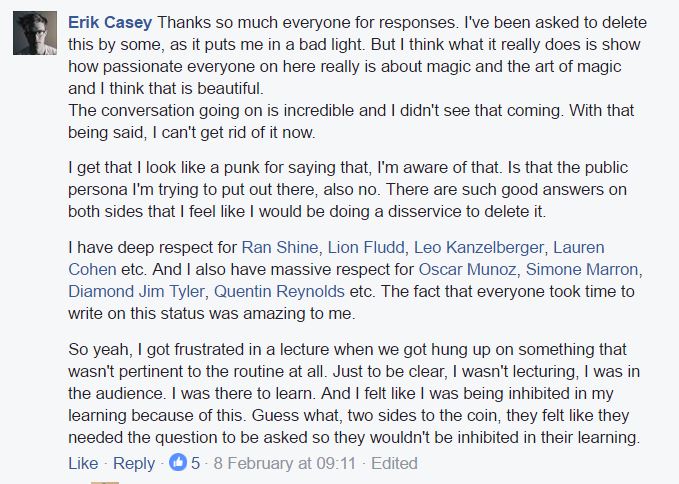Like Erik Casey's comment
The height and width of the screenshot is (484, 679).
coord(82,463)
